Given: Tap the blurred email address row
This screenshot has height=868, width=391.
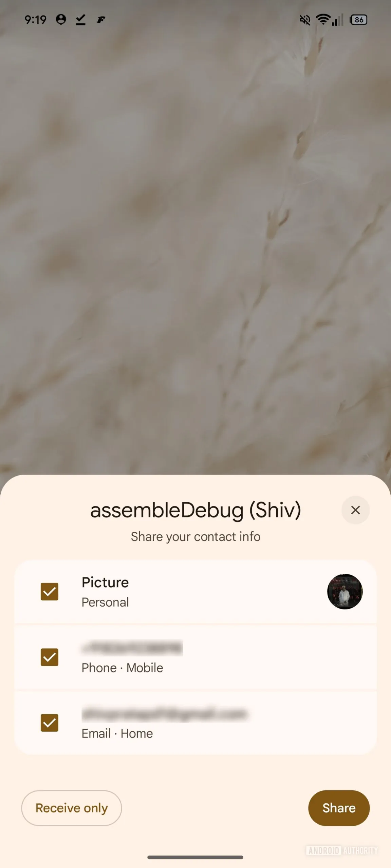Looking at the screenshot, I should (x=195, y=723).
